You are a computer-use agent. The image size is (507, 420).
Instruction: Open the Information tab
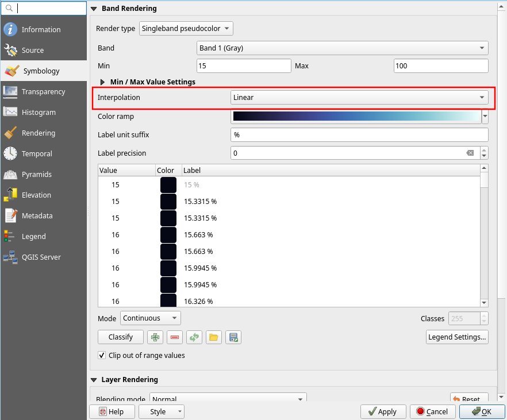44,29
